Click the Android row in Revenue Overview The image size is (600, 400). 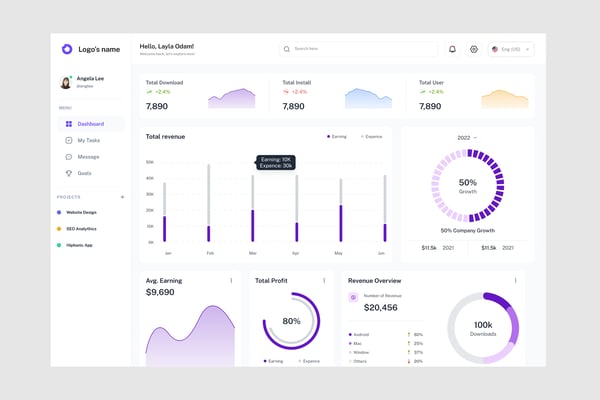[x=386, y=335]
